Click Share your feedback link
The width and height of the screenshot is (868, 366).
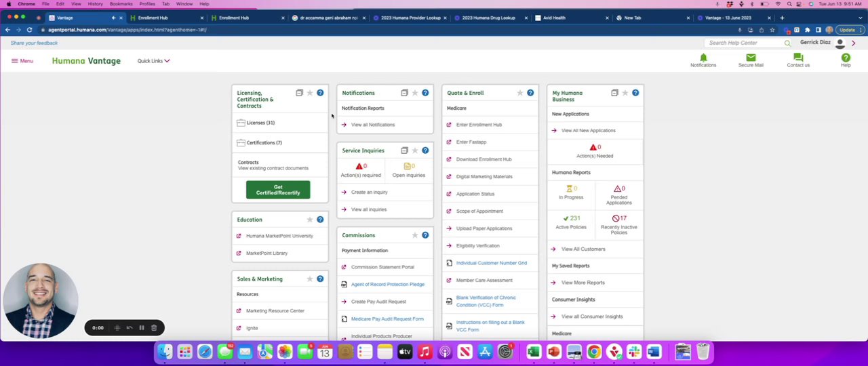click(34, 43)
